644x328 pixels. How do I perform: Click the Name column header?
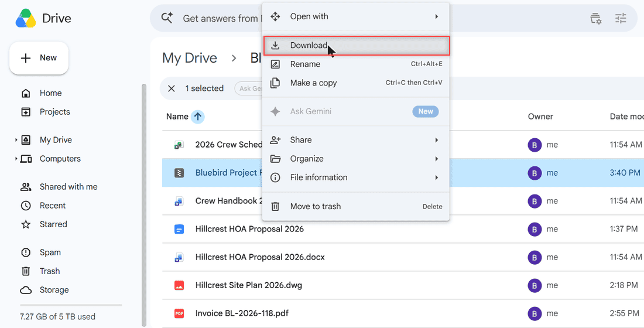[177, 117]
